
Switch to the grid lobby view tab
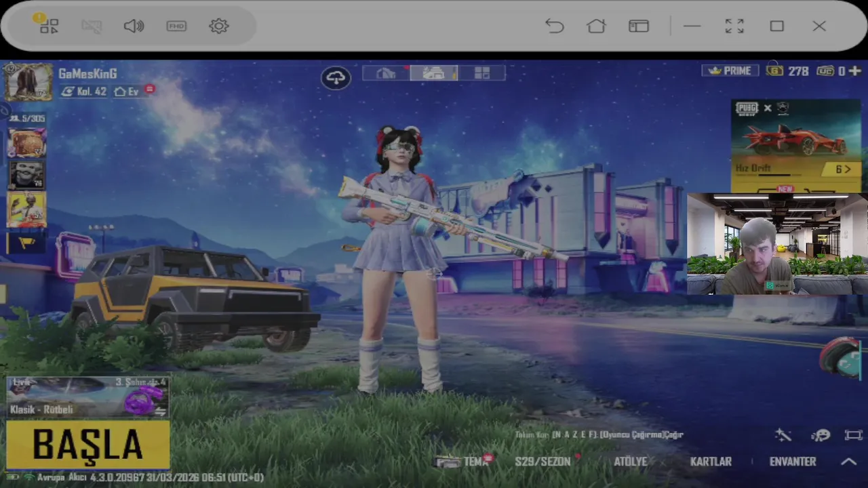(x=481, y=73)
